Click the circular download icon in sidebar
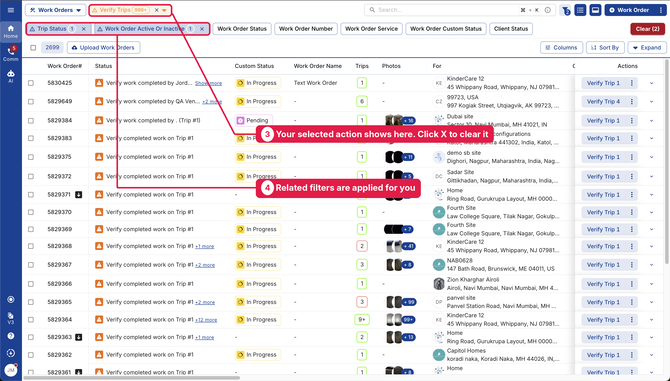This screenshot has height=381, width=670. click(11, 353)
